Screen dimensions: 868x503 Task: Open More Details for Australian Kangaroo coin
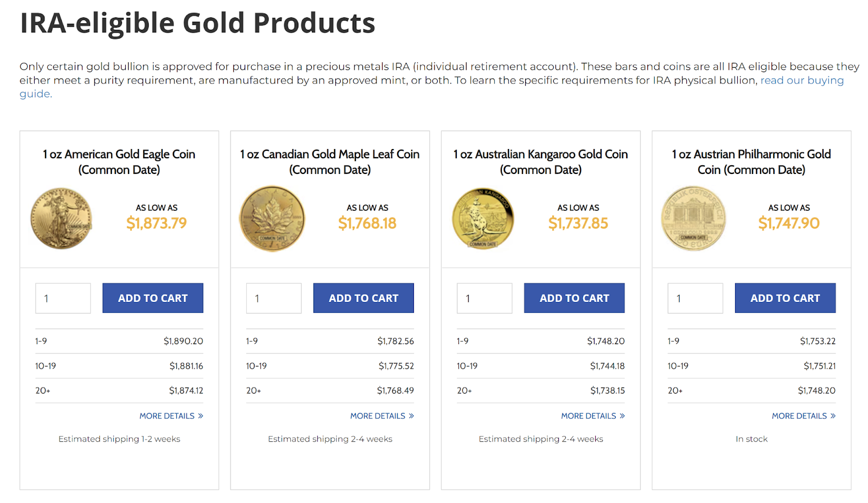click(x=592, y=416)
